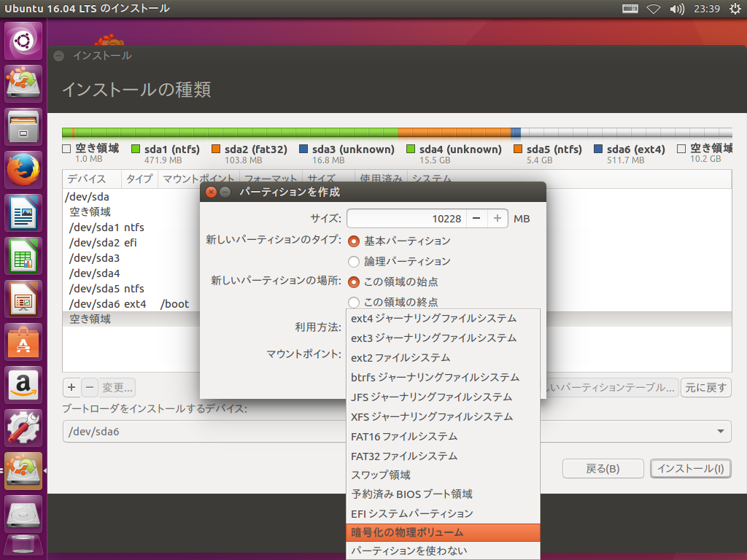Open the system power cog menu
This screenshot has width=747, height=560.
pos(735,9)
